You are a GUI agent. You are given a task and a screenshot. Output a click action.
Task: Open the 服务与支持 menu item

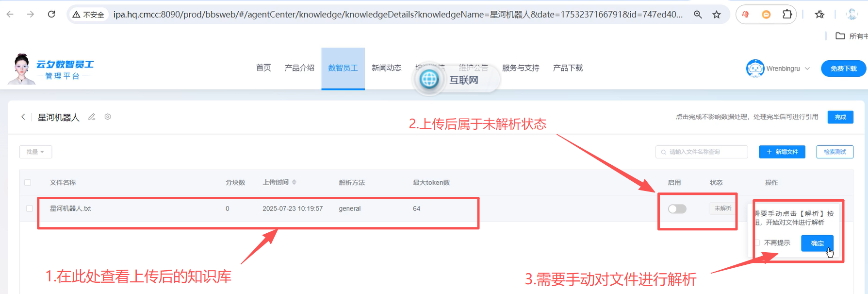click(521, 68)
